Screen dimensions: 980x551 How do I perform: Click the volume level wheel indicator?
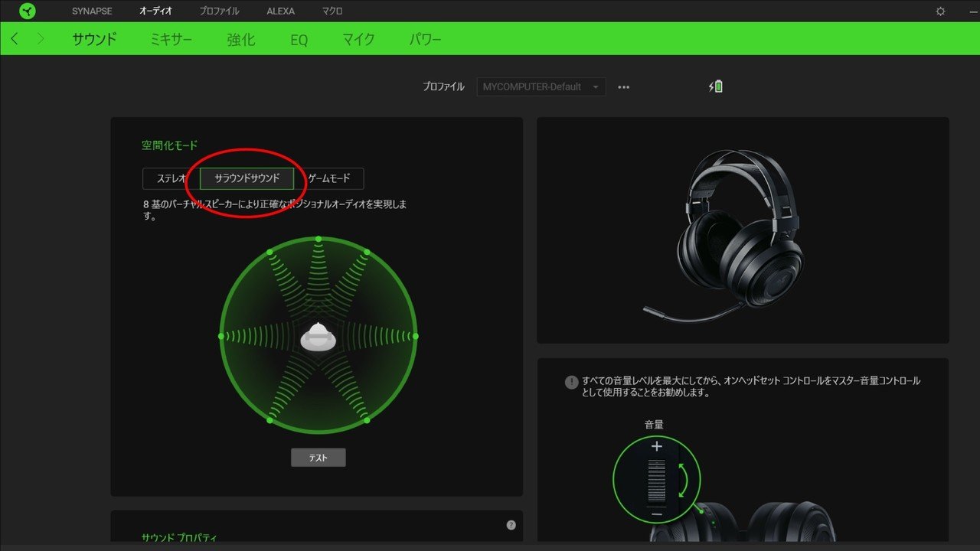pos(656,481)
